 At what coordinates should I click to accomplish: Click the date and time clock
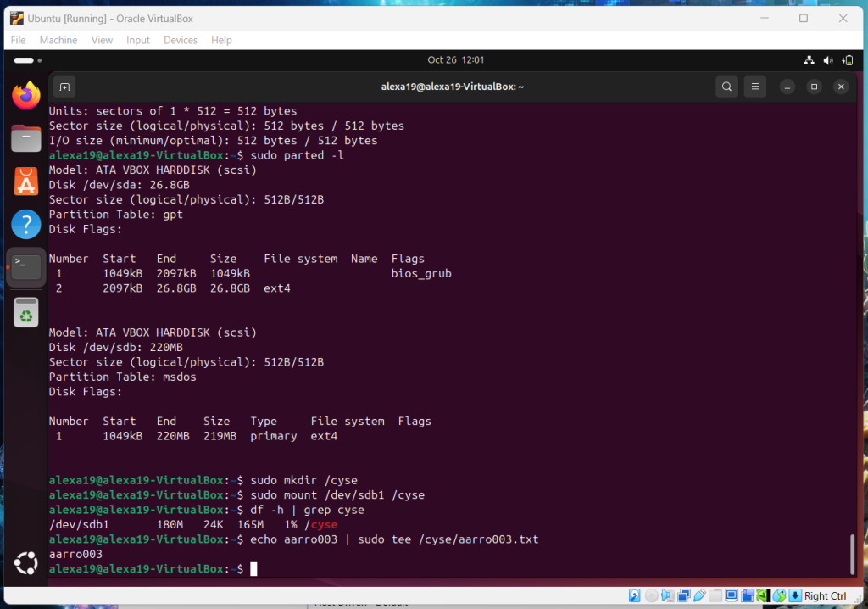pos(455,60)
